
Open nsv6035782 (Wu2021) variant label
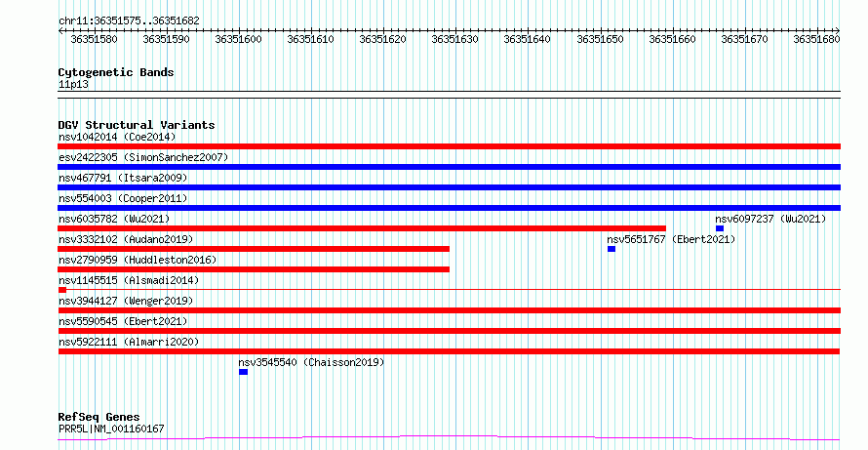[114, 219]
